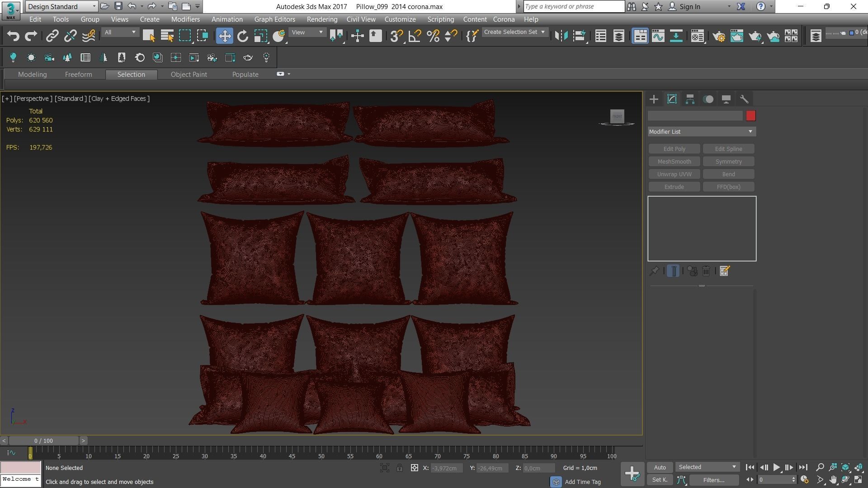This screenshot has width=868, height=488.
Task: Choose the Select Object tool
Action: click(149, 36)
